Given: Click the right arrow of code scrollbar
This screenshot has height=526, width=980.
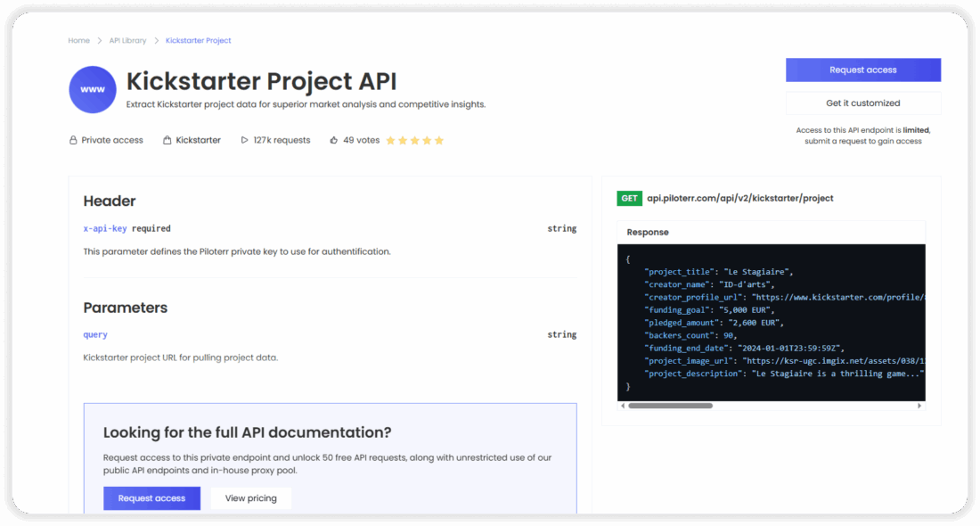Looking at the screenshot, I should [x=919, y=406].
